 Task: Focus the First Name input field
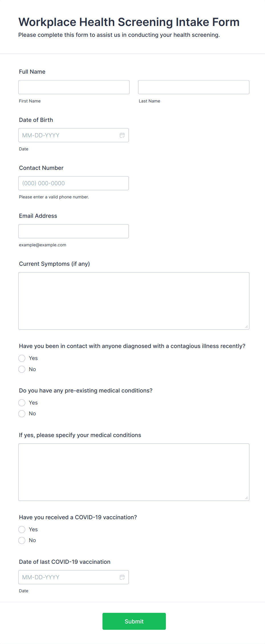pos(74,87)
